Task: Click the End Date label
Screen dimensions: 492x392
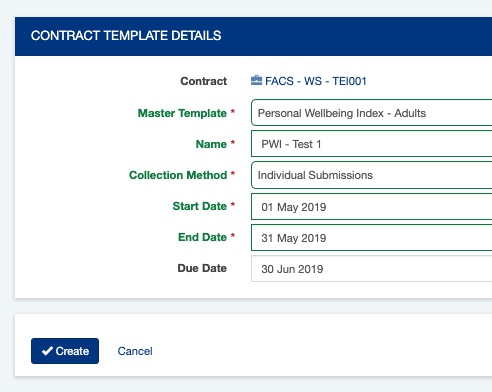Action: [202, 237]
